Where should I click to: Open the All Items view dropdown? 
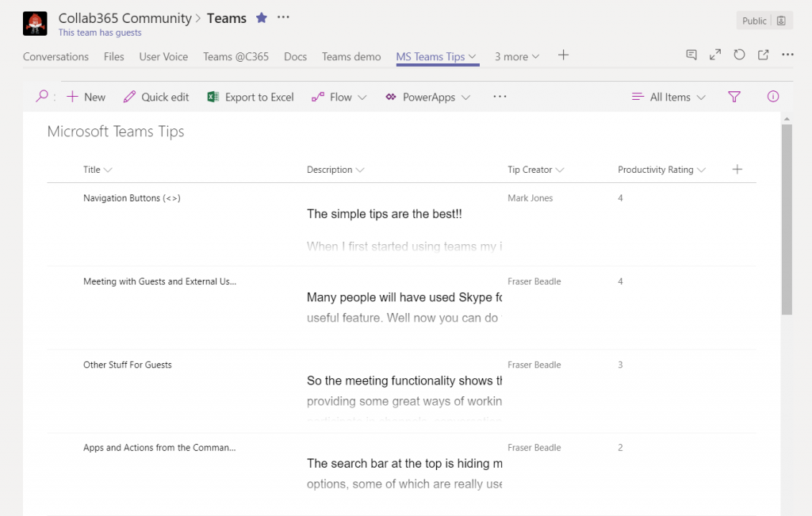[668, 97]
